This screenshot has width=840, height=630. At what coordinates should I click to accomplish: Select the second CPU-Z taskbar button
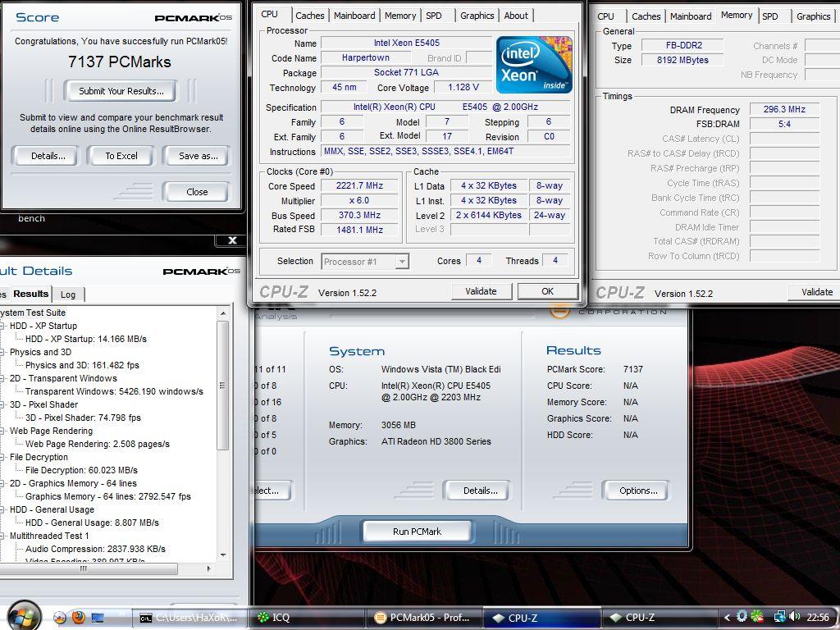660,618
